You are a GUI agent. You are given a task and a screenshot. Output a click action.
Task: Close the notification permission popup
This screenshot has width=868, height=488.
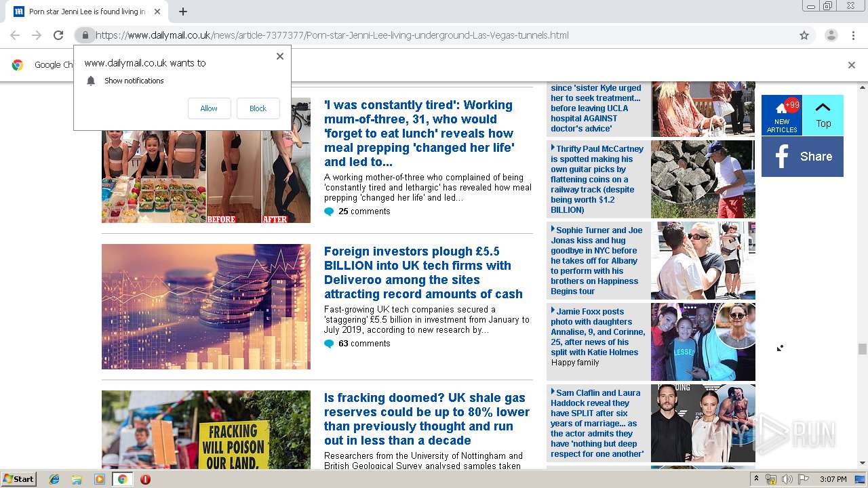[279, 56]
